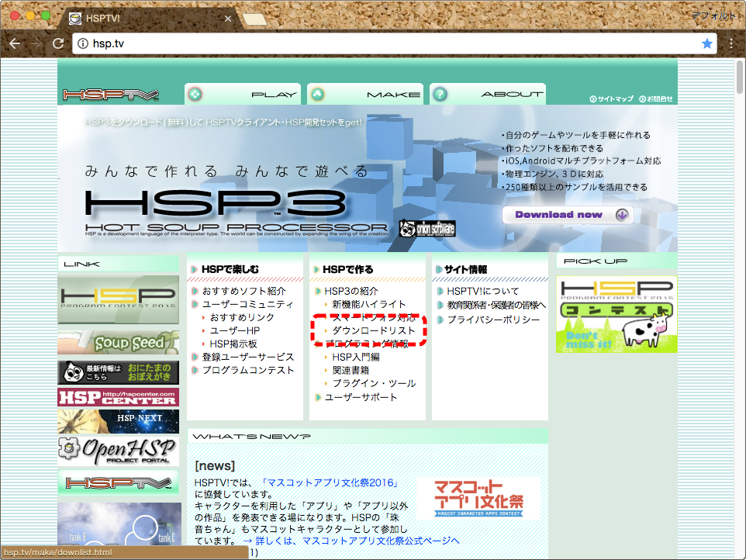Viewport: 746px width, 560px height.
Task: Close the HSPTV! browser tab
Action: (x=228, y=19)
